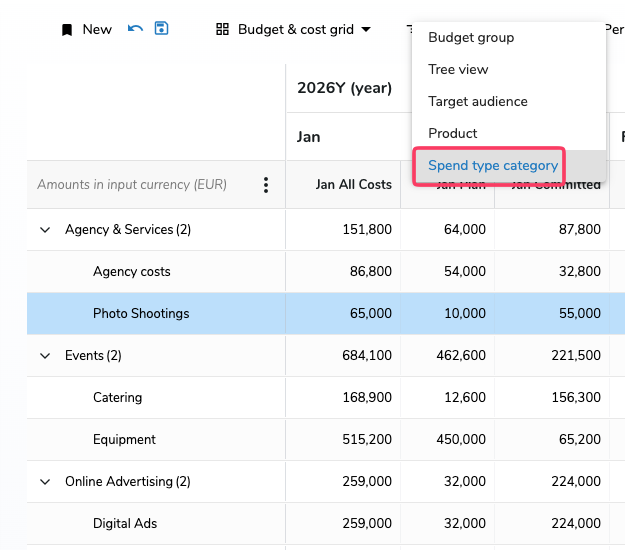Click the 55,000 committed cell

(x=552, y=314)
